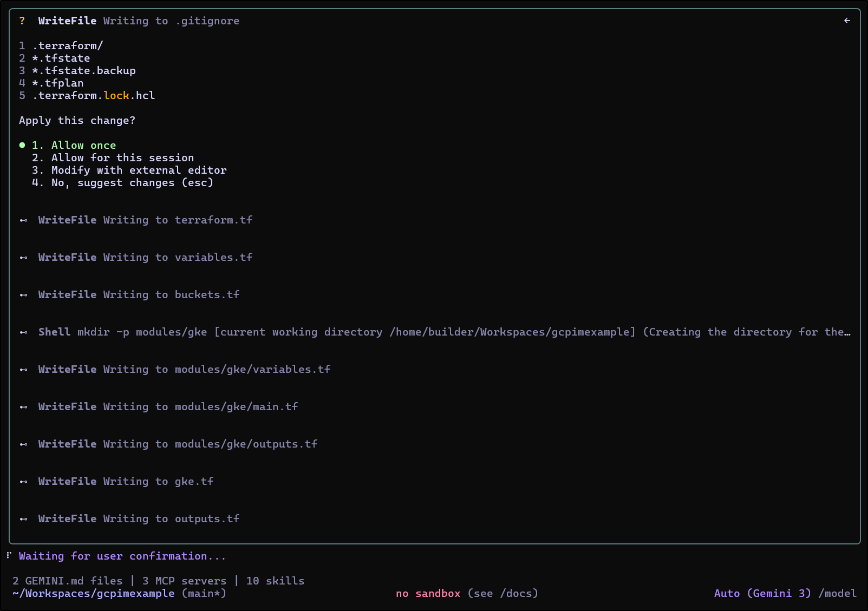
Task: Click the spinner icon beside Waiting for confirmation
Action: (x=9, y=556)
